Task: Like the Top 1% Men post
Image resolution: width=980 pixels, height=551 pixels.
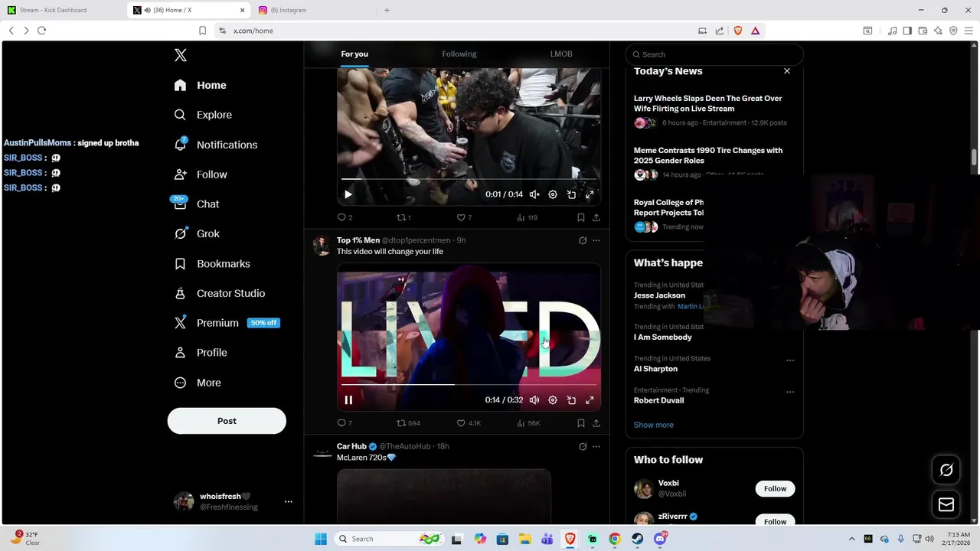Action: (x=469, y=423)
